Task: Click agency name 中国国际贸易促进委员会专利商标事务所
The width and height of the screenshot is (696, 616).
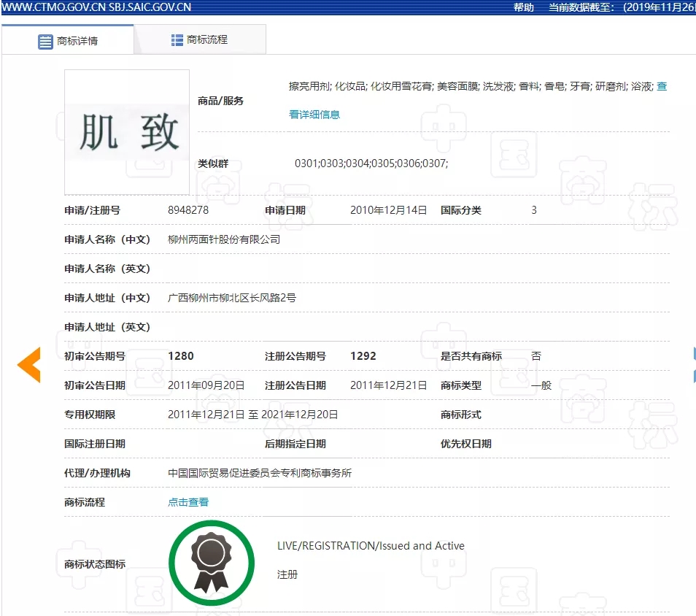Action: click(x=260, y=473)
